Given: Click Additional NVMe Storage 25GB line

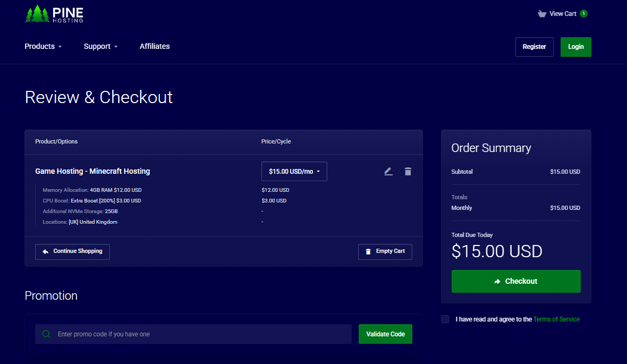Looking at the screenshot, I should (x=80, y=211).
